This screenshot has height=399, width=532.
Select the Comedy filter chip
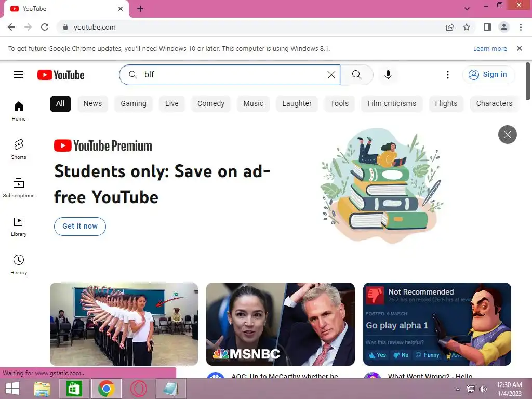[x=211, y=103]
